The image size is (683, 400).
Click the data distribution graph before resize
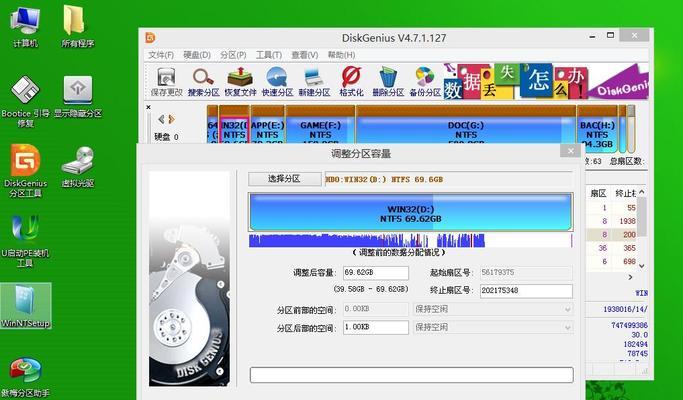(x=410, y=241)
